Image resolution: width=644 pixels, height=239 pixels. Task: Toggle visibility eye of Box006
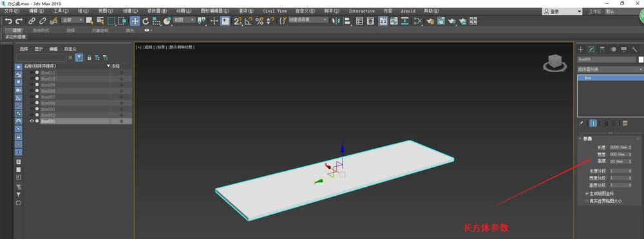coord(32,103)
